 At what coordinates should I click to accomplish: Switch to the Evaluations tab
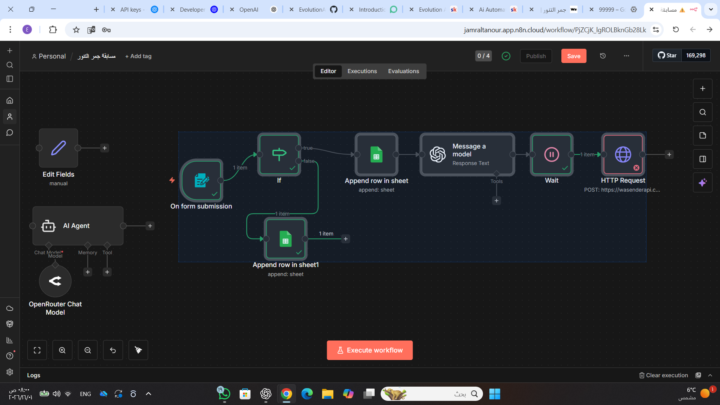click(x=404, y=71)
